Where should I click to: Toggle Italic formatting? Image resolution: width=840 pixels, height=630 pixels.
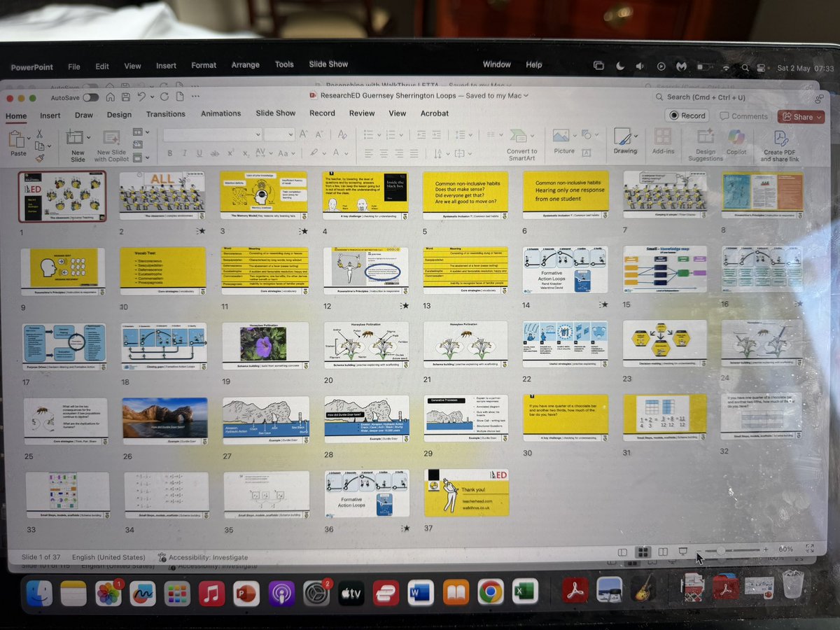[184, 153]
